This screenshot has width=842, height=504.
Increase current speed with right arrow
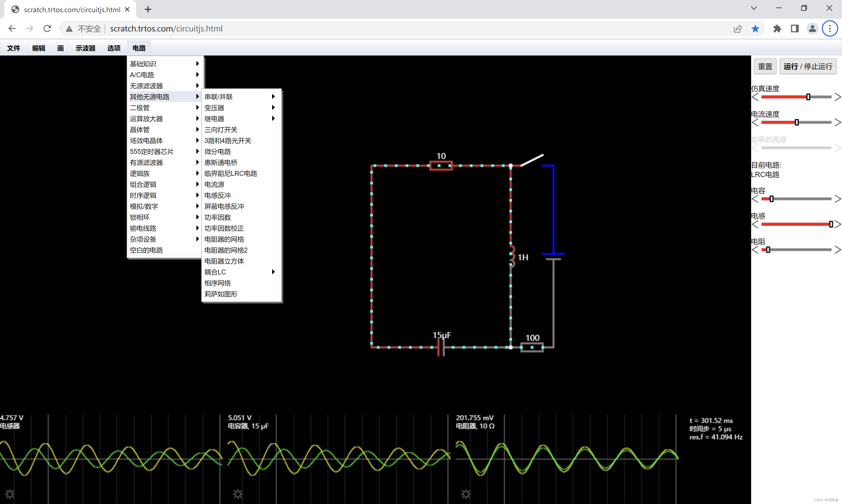tap(838, 123)
